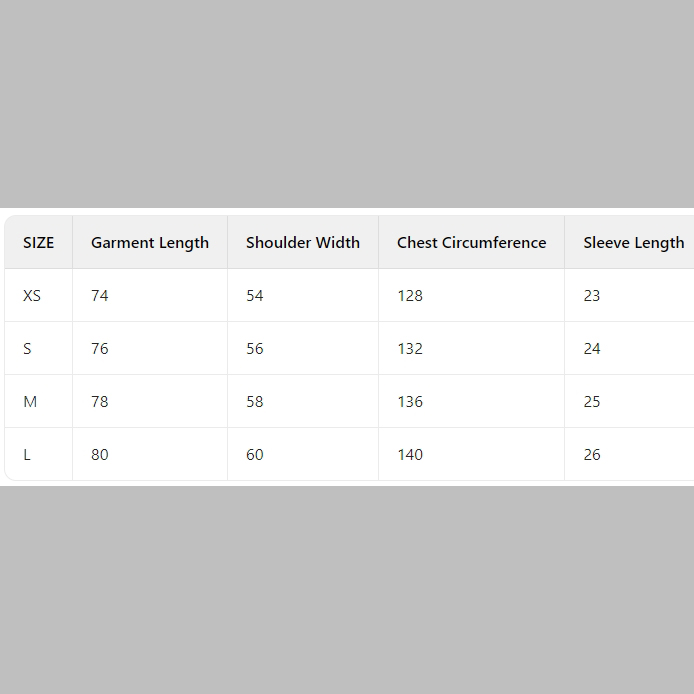Click the SIZE column header
The width and height of the screenshot is (694, 694).
click(x=39, y=242)
